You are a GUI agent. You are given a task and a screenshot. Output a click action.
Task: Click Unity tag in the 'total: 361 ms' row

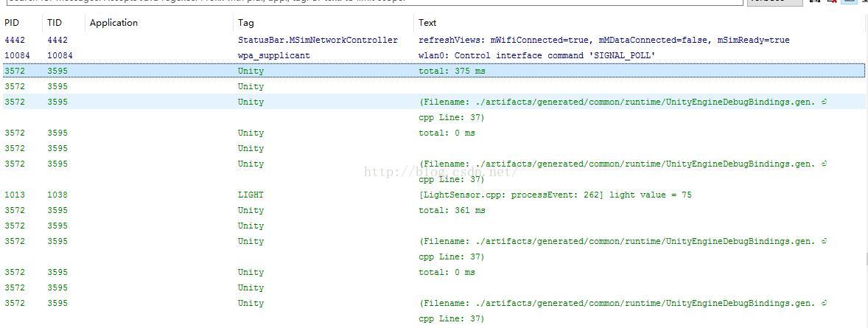click(x=251, y=211)
